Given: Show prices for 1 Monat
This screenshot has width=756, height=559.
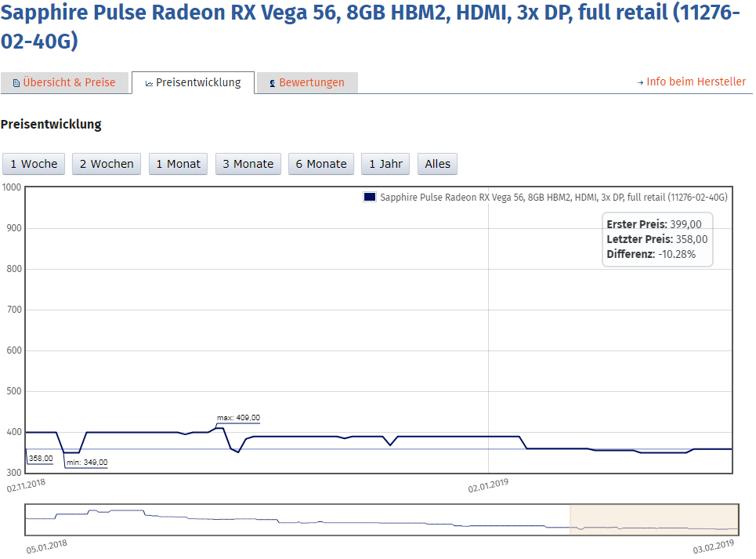Looking at the screenshot, I should click(178, 163).
